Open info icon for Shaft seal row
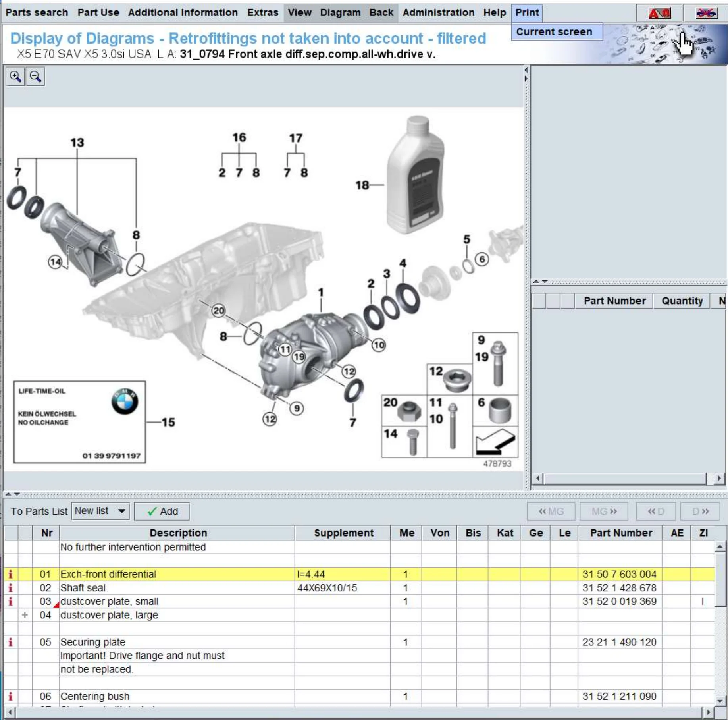 coord(10,588)
